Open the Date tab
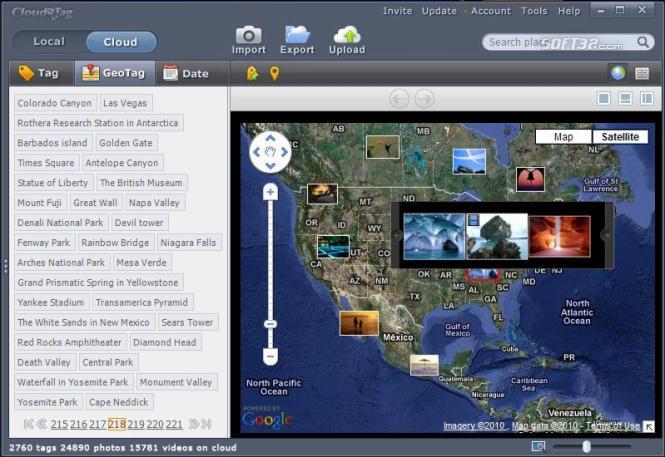This screenshot has width=665, height=457. pyautogui.click(x=187, y=73)
